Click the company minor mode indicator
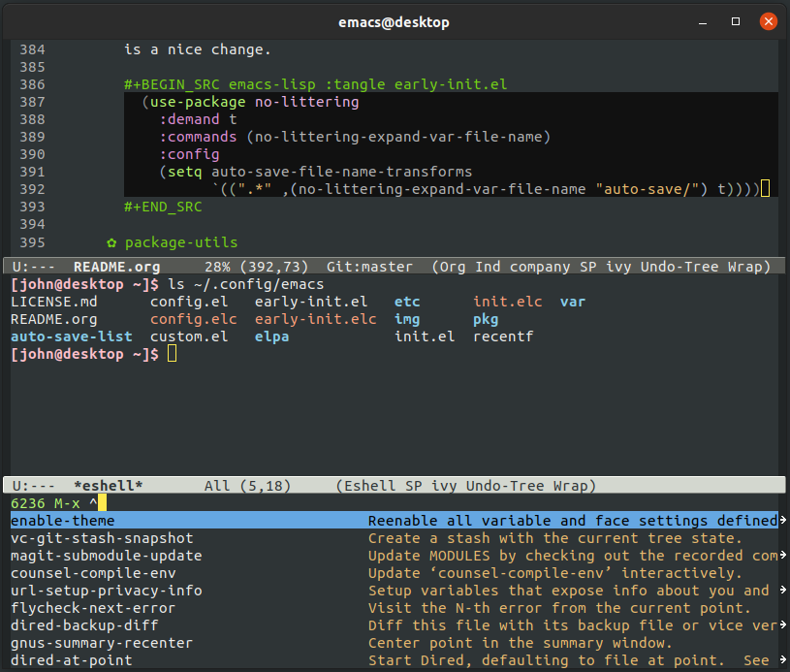Screen dimensions: 790x672 [x=540, y=267]
